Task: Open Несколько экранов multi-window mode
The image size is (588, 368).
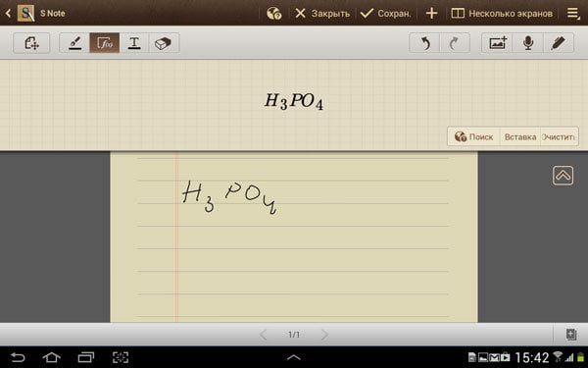Action: point(502,14)
